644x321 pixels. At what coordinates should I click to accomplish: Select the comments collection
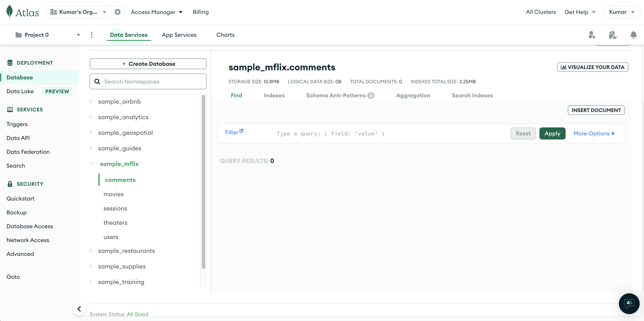[x=120, y=180]
